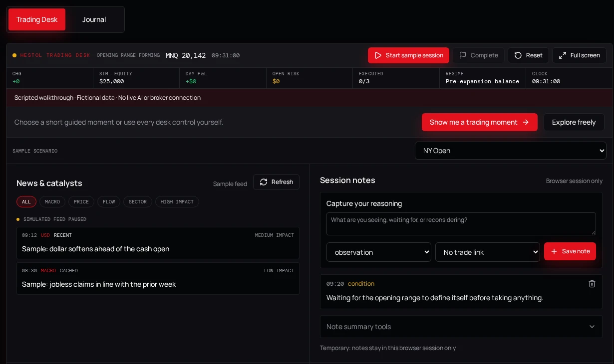The height and width of the screenshot is (364, 614).
Task: Click the OPENING RANGE FORMING status
Action: click(128, 55)
